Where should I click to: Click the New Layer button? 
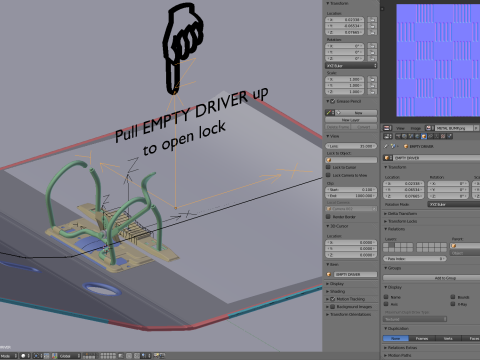click(351, 120)
